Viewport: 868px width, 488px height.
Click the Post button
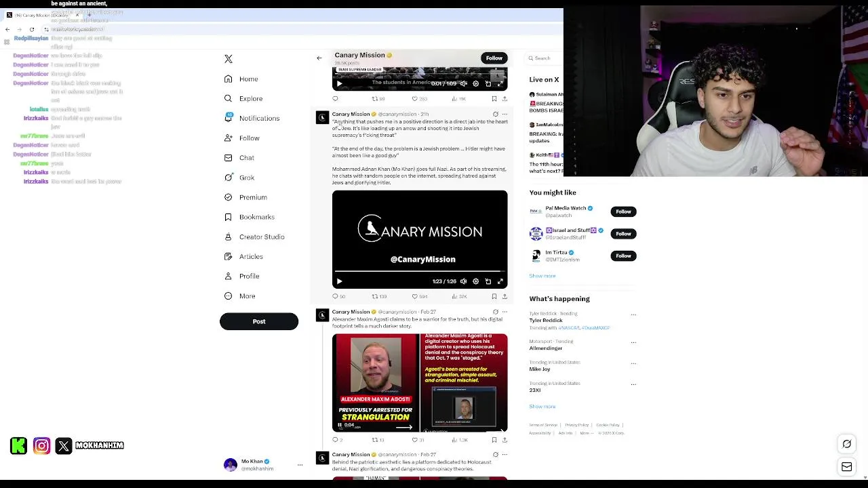point(259,321)
